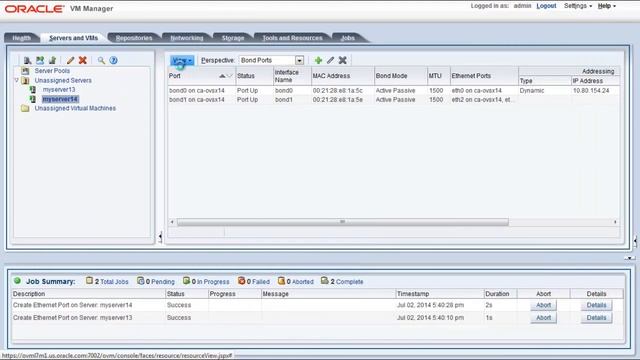Click the Create Virtual Machine icon
The image size is (640, 360).
pyautogui.click(x=52, y=60)
